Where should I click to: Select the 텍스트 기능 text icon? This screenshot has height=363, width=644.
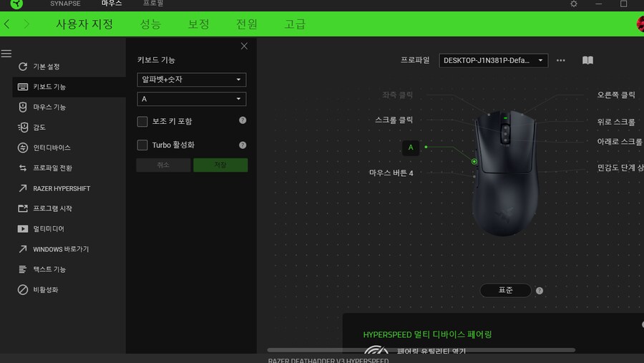[23, 269]
